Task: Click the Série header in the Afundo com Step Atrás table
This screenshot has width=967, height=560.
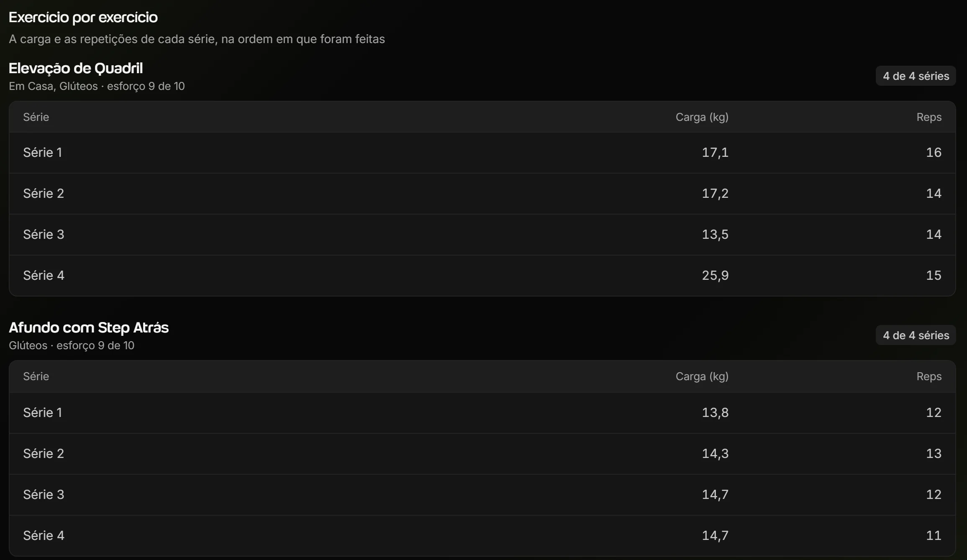Action: click(x=36, y=376)
